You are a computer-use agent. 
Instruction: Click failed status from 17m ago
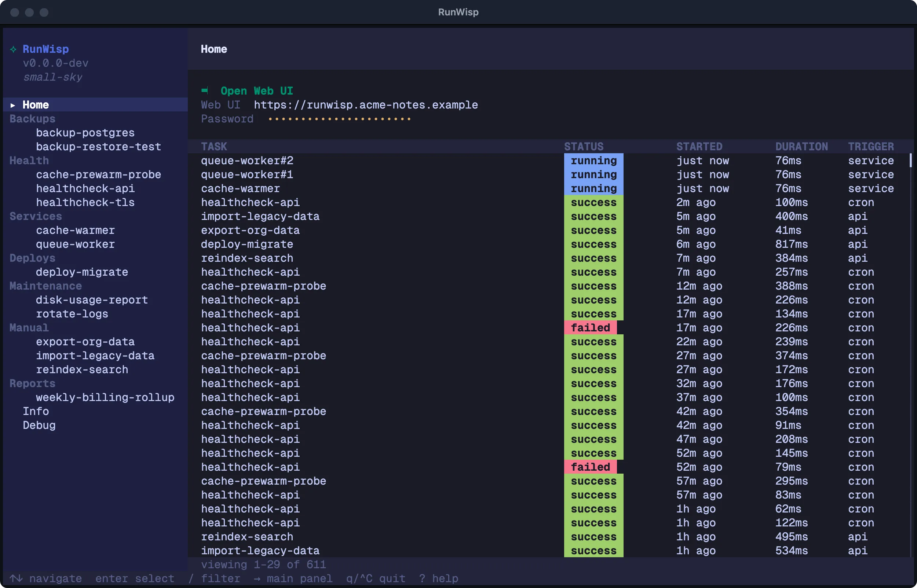point(591,328)
